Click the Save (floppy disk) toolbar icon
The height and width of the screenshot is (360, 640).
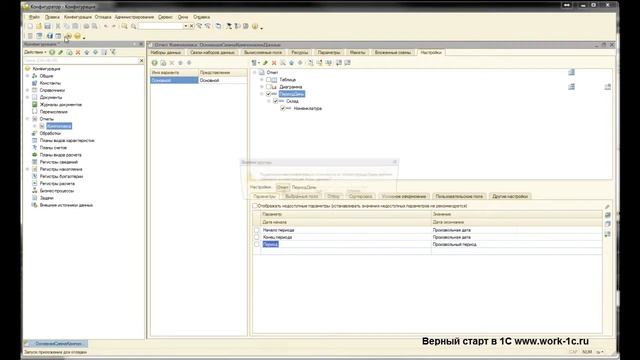[48, 26]
